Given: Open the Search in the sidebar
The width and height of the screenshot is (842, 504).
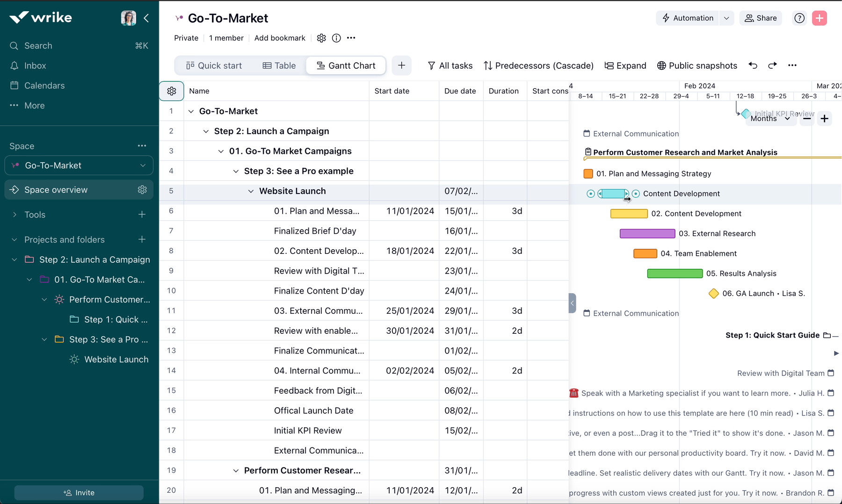Looking at the screenshot, I should click(38, 45).
